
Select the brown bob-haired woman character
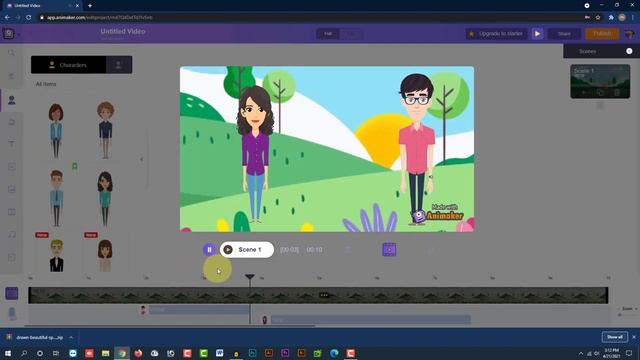105,256
